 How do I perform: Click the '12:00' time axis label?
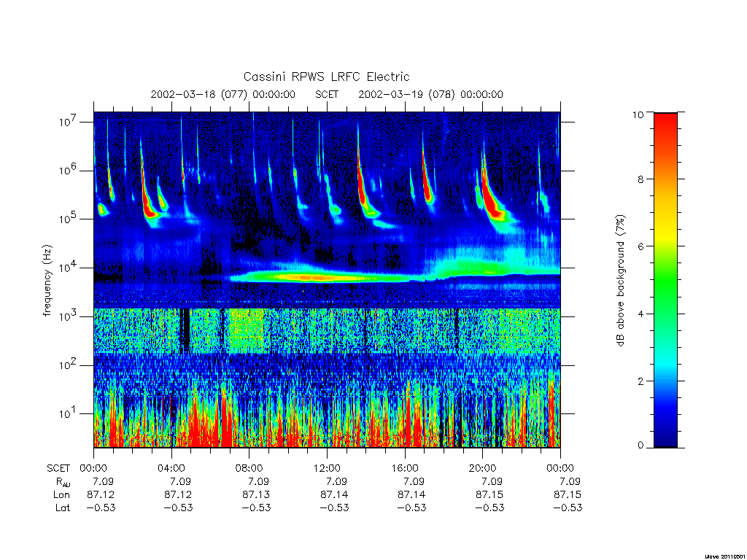328,468
